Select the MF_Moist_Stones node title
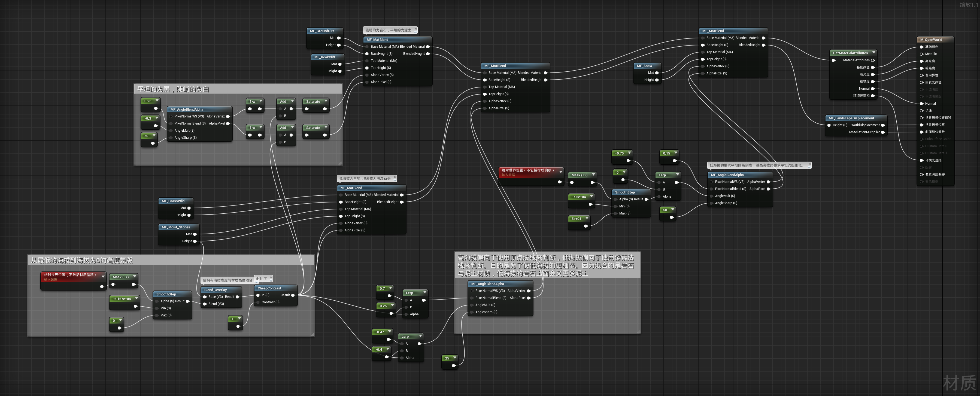The height and width of the screenshot is (396, 980). (x=176, y=227)
